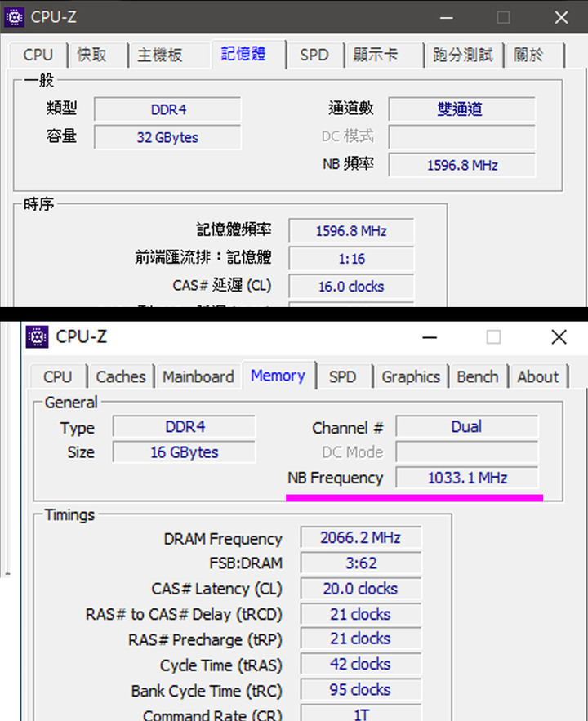The image size is (588, 721).
Task: Switch to the 快取 tab
Action: click(92, 56)
